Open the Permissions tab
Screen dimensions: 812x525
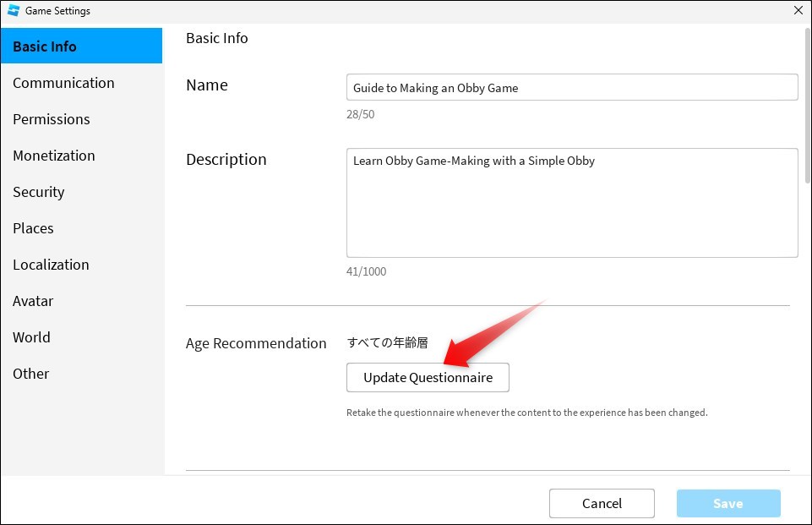81,119
